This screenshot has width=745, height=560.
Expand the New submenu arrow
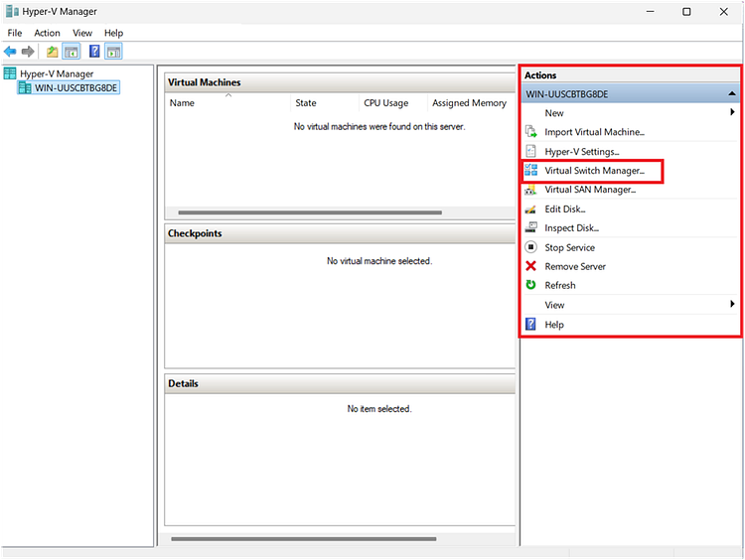tap(732, 112)
